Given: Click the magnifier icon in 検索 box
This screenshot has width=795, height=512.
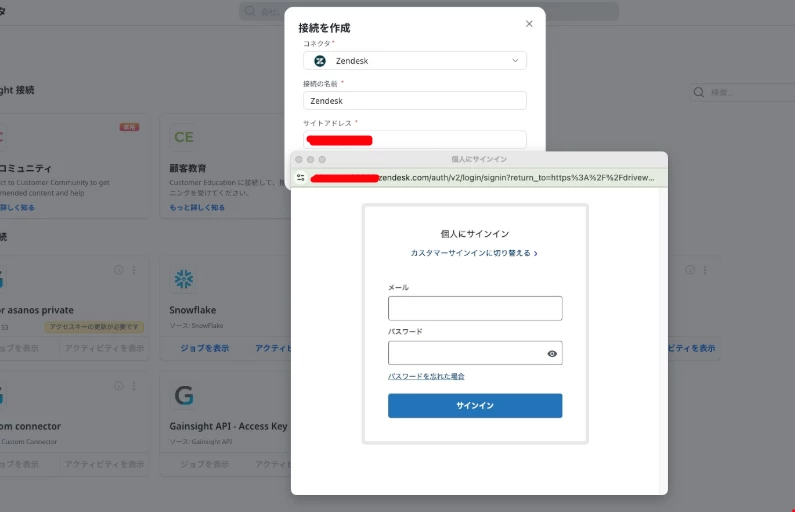Looking at the screenshot, I should pyautogui.click(x=699, y=92).
